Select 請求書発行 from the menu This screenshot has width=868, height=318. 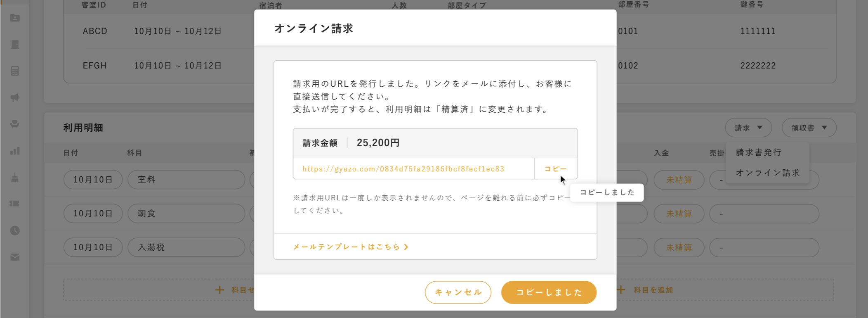coord(759,152)
